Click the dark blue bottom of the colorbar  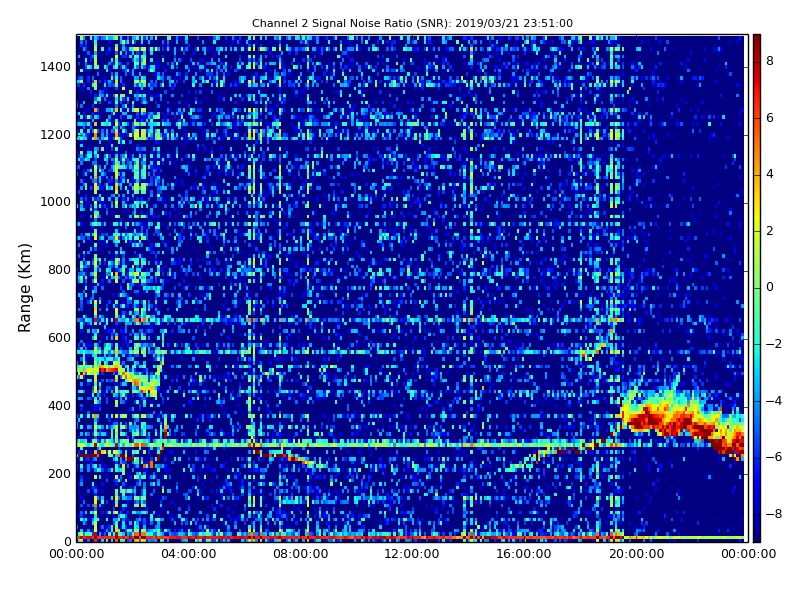tap(757, 533)
